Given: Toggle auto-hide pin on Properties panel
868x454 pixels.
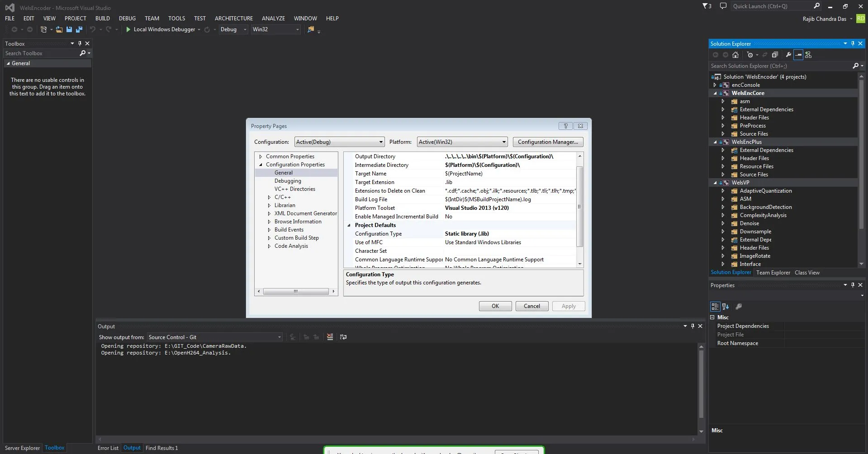Looking at the screenshot, I should pos(853,285).
